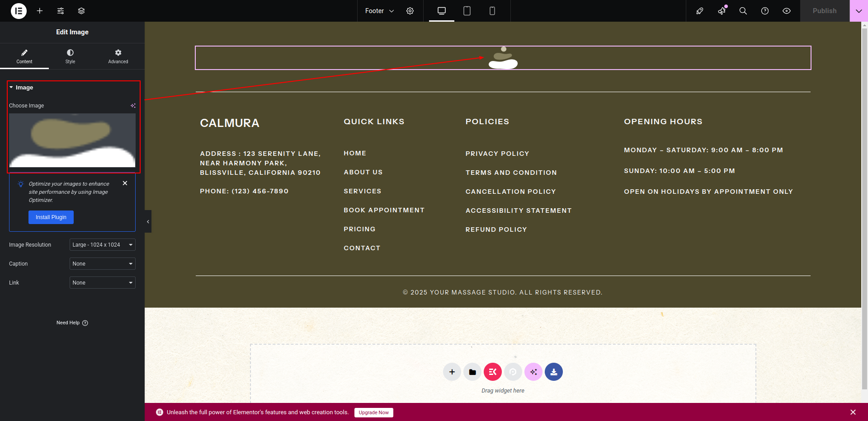868x421 pixels.
Task: Open the Image Resolution dropdown
Action: click(103, 245)
